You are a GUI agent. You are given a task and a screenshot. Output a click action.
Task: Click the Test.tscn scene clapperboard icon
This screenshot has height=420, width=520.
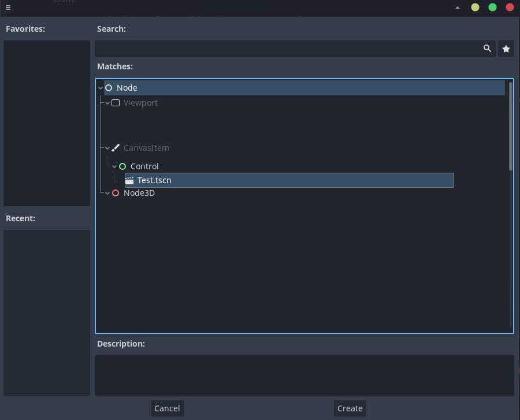coord(129,180)
